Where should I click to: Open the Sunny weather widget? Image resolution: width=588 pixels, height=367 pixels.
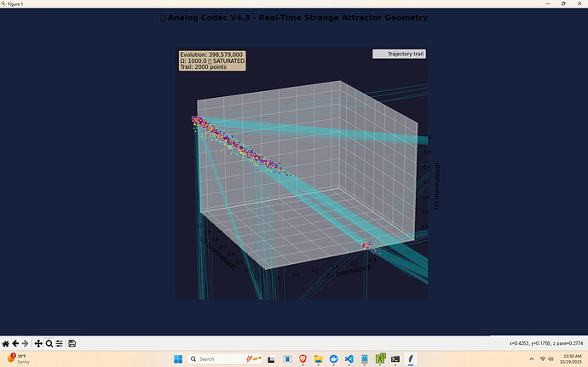pos(17,358)
